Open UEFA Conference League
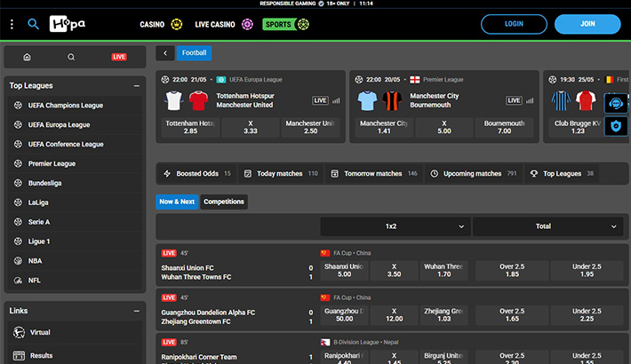The height and width of the screenshot is (364, 631). (x=75, y=144)
